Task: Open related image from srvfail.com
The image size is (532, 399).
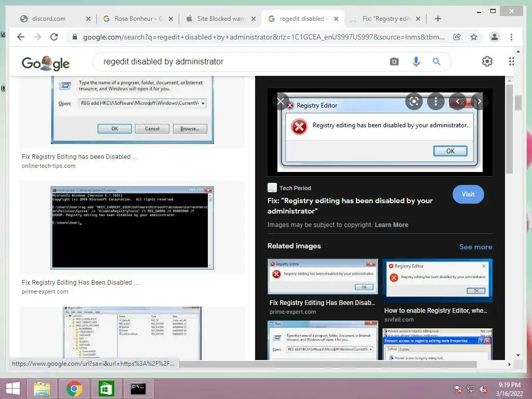Action: 437,281
